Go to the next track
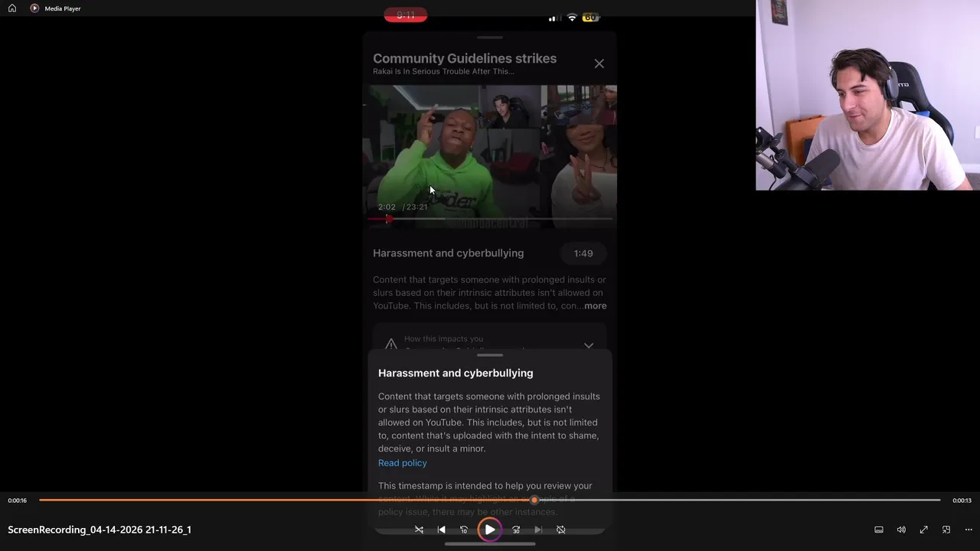Screen dimensions: 980x551 coord(538,530)
